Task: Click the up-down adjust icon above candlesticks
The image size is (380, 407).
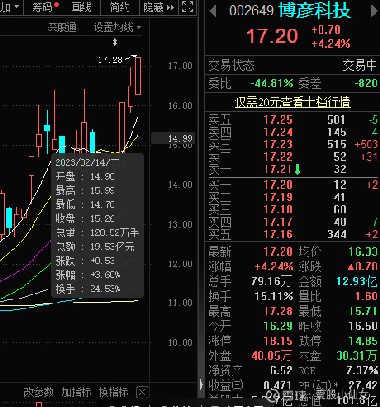Action: pos(115,42)
